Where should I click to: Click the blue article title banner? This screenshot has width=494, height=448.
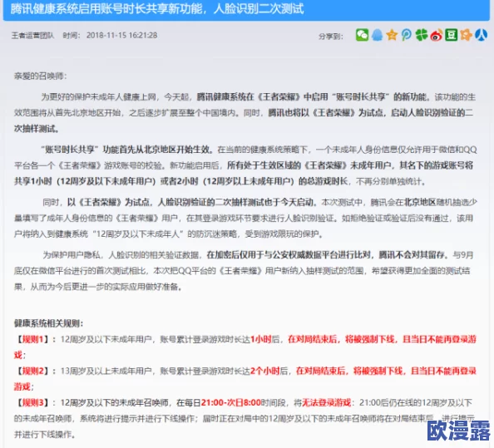(247, 10)
